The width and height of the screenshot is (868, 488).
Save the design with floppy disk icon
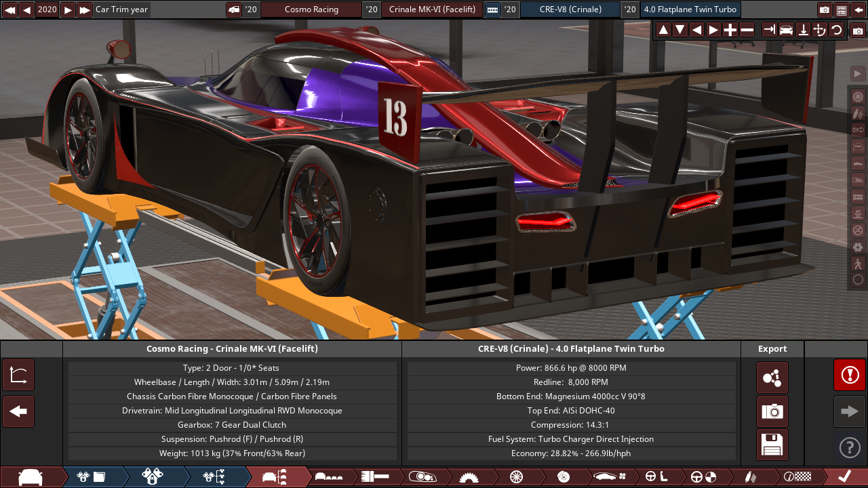pos(772,445)
